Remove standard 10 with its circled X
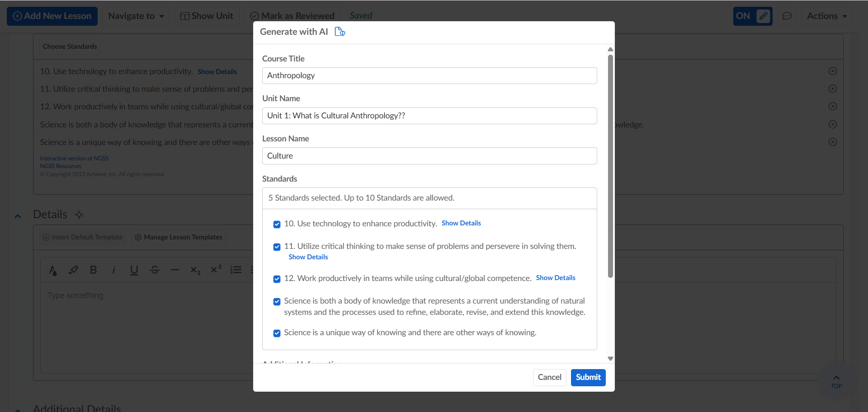This screenshot has width=868, height=412. tap(832, 71)
